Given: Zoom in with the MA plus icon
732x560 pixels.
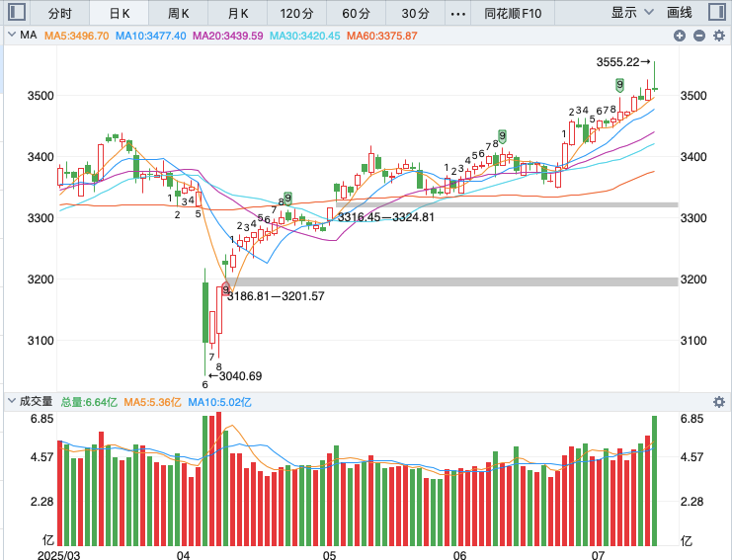Looking at the screenshot, I should pos(680,36).
